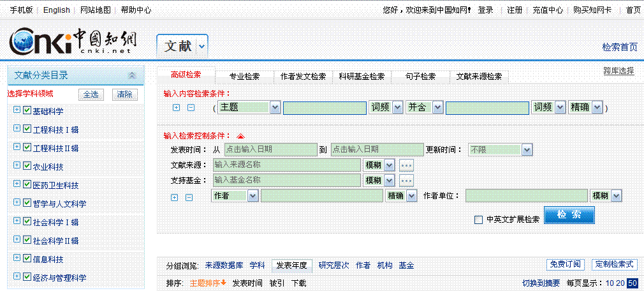Click the plus icon beside the 作者 row

(x=174, y=197)
